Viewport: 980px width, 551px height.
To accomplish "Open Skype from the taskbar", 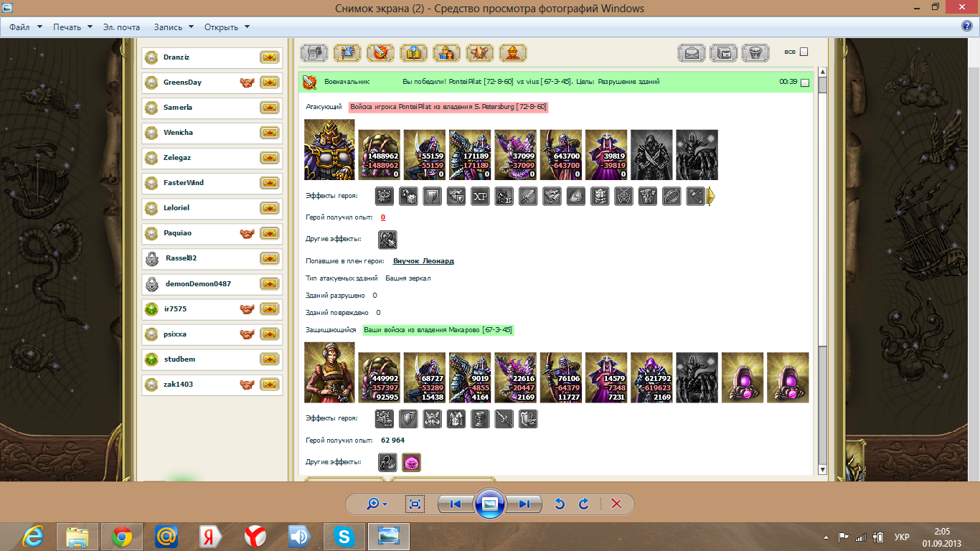I will (344, 536).
